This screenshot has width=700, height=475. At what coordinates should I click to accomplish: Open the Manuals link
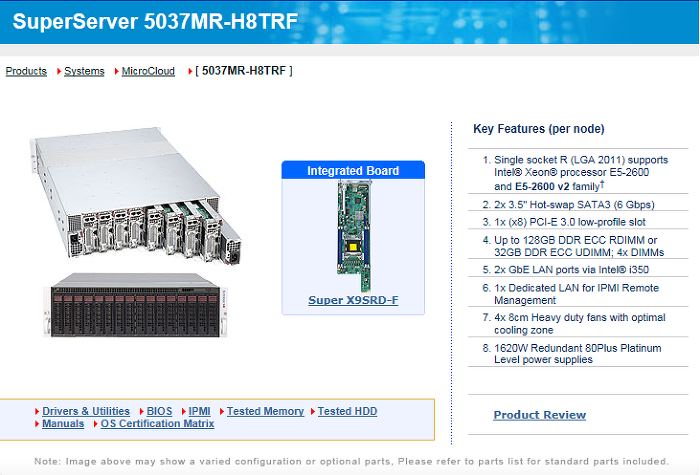coord(63,424)
